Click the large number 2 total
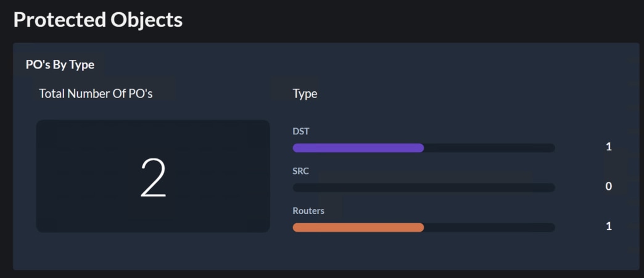The height and width of the screenshot is (278, 644). pyautogui.click(x=153, y=177)
